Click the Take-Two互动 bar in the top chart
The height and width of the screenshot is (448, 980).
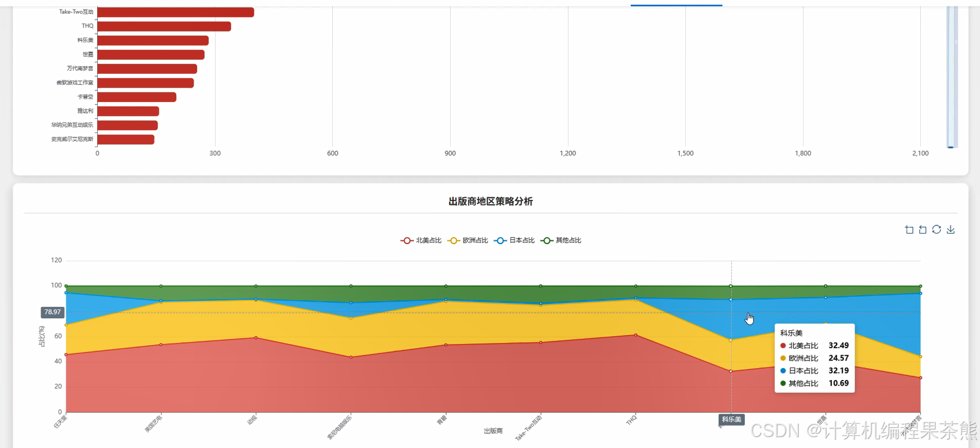[x=175, y=12]
